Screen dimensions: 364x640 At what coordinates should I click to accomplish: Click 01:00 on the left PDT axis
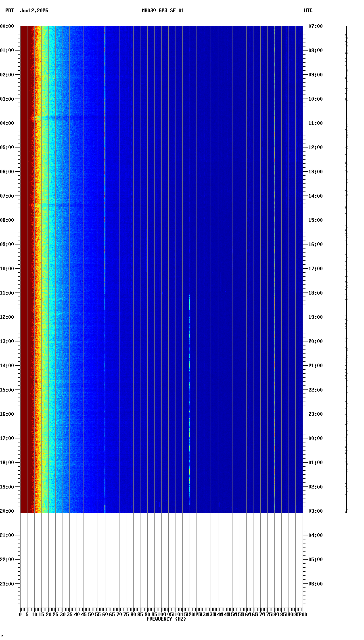click(7, 51)
